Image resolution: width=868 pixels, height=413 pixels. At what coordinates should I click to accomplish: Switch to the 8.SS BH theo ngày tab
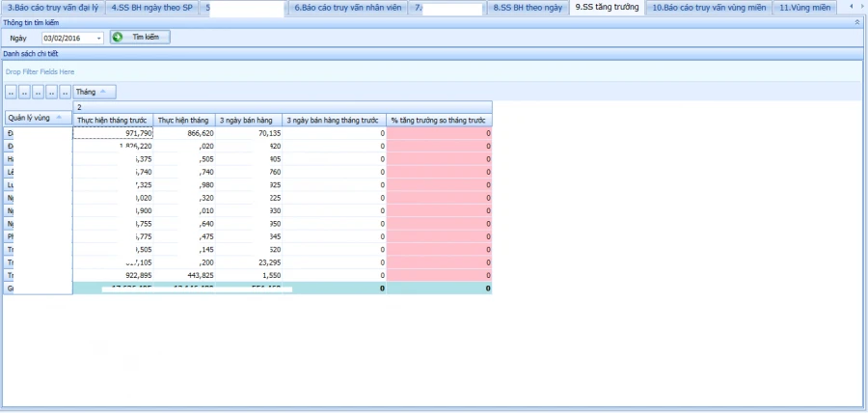[x=528, y=8]
